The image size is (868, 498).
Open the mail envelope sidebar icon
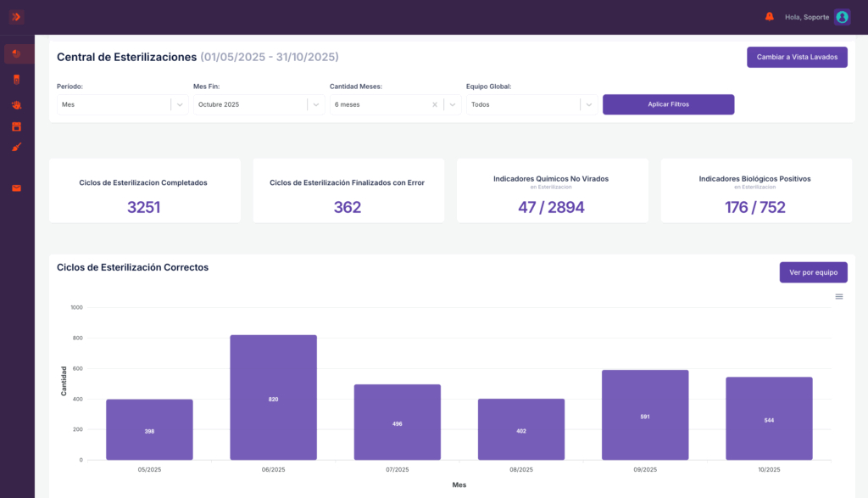coord(17,188)
